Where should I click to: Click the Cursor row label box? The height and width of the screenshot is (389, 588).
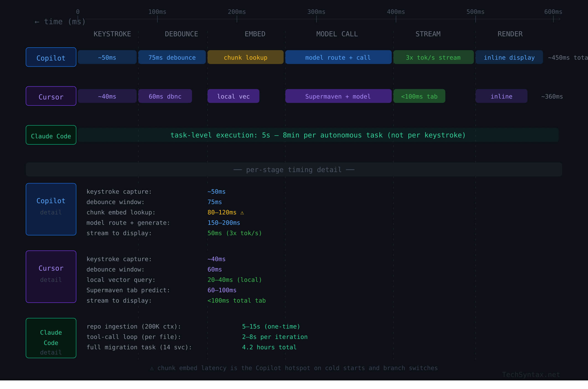[x=51, y=96]
